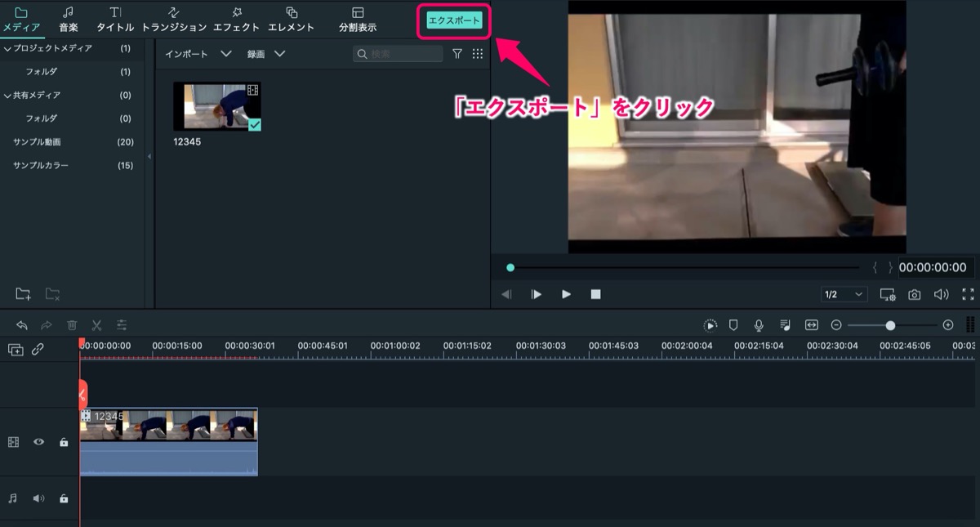Add a new track icon
The height and width of the screenshot is (527, 980).
pyautogui.click(x=16, y=350)
